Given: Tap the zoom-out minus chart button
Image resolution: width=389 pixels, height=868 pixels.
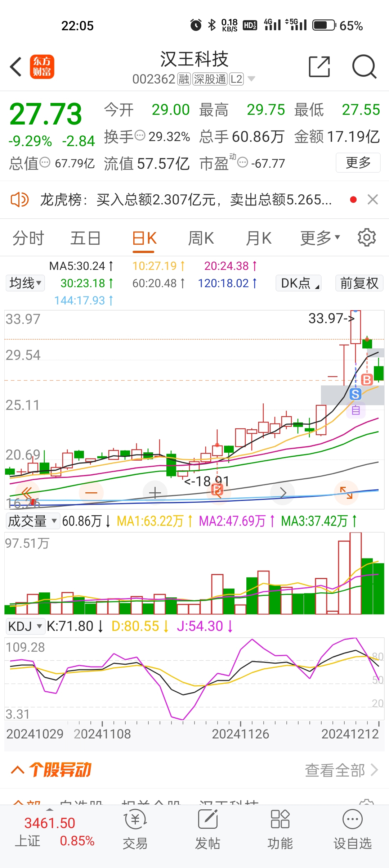Looking at the screenshot, I should [x=91, y=493].
